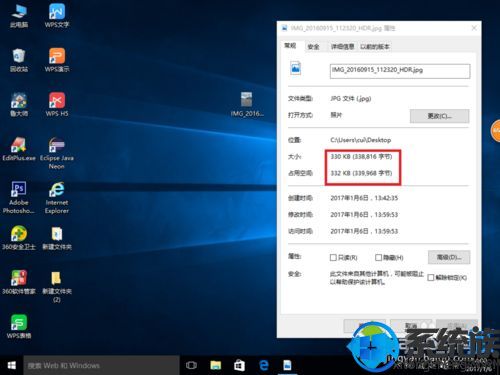Tick the Unblock checkbox in security row
The width and height of the screenshot is (500, 375).
[x=431, y=278]
